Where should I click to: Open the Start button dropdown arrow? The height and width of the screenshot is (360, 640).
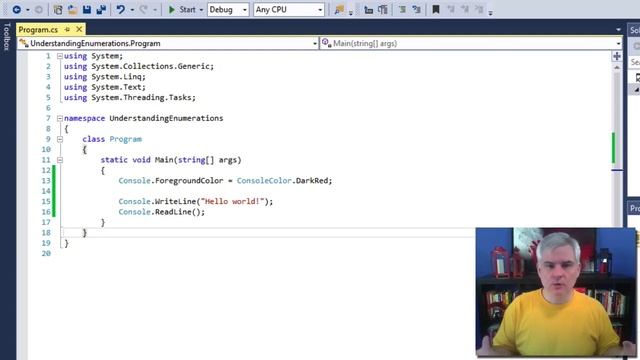click(201, 10)
